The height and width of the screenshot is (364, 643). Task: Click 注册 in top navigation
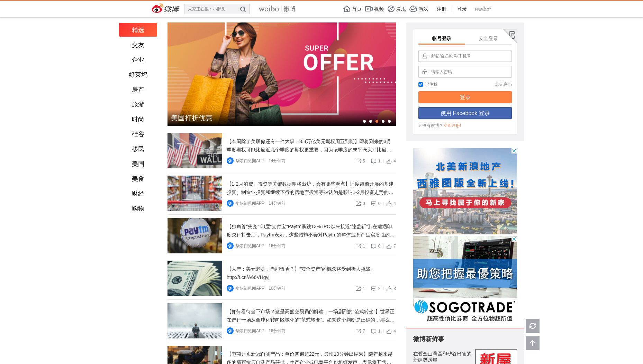point(441,9)
